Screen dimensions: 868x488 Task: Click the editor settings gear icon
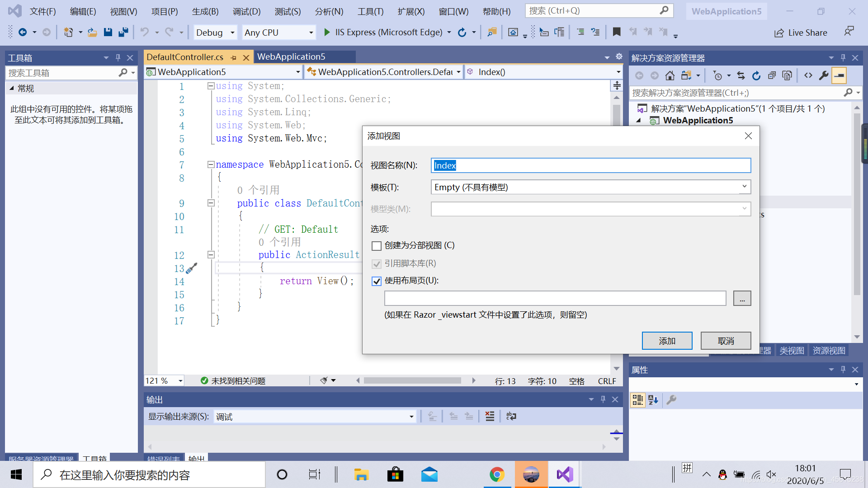click(x=619, y=56)
